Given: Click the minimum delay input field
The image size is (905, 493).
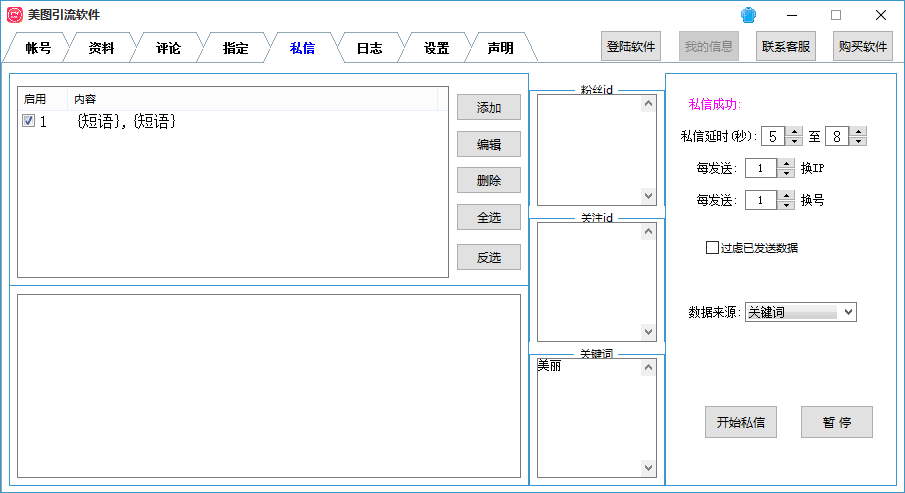Looking at the screenshot, I should [x=774, y=136].
